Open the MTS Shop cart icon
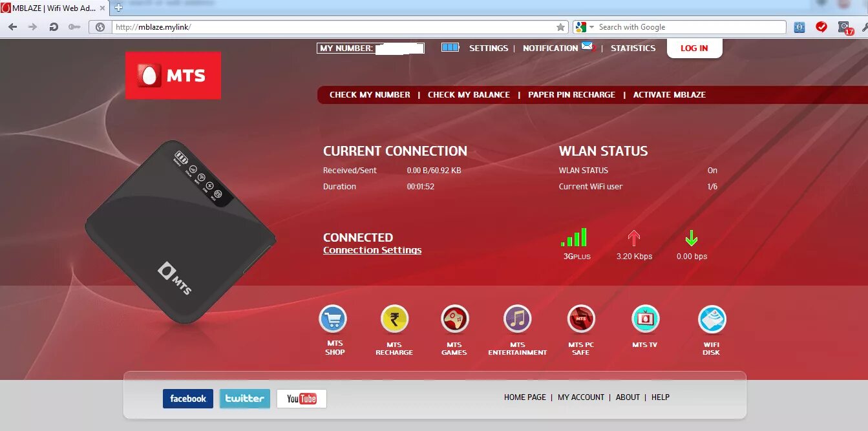The height and width of the screenshot is (431, 868). tap(333, 319)
